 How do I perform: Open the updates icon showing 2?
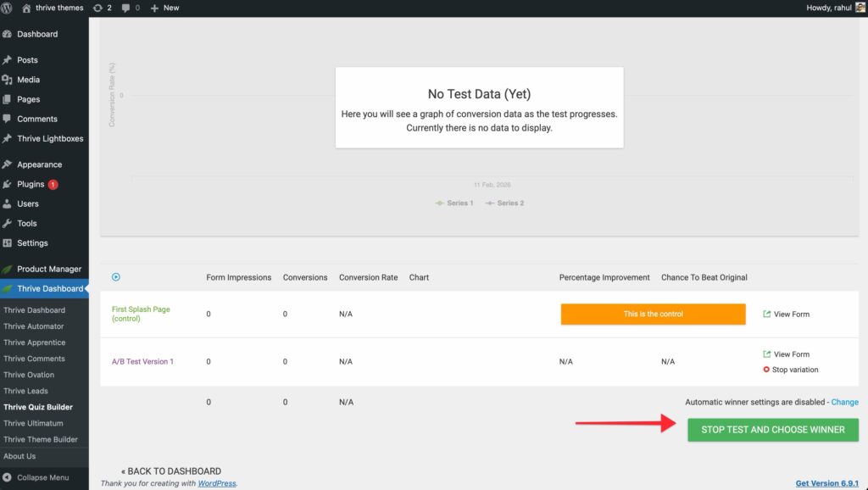pos(97,8)
